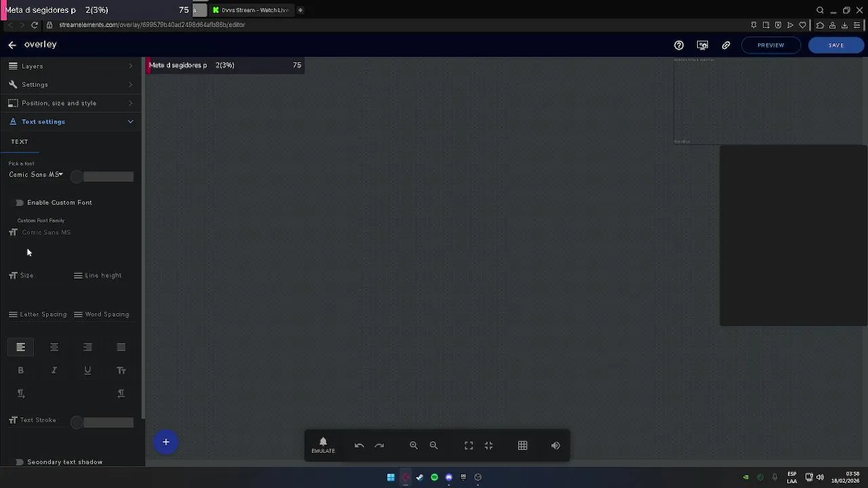The height and width of the screenshot is (488, 868).
Task: Click the Line height field
Action: [103, 276]
